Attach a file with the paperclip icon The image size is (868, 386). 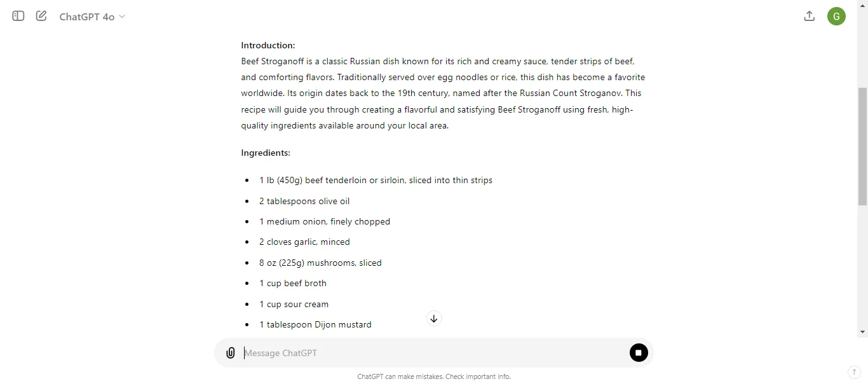click(x=230, y=352)
